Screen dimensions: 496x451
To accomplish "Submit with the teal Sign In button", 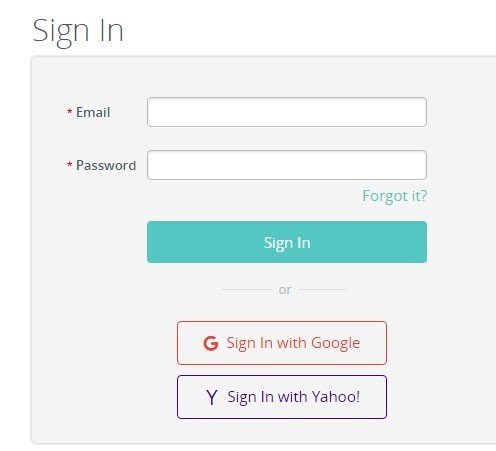I will 287,242.
